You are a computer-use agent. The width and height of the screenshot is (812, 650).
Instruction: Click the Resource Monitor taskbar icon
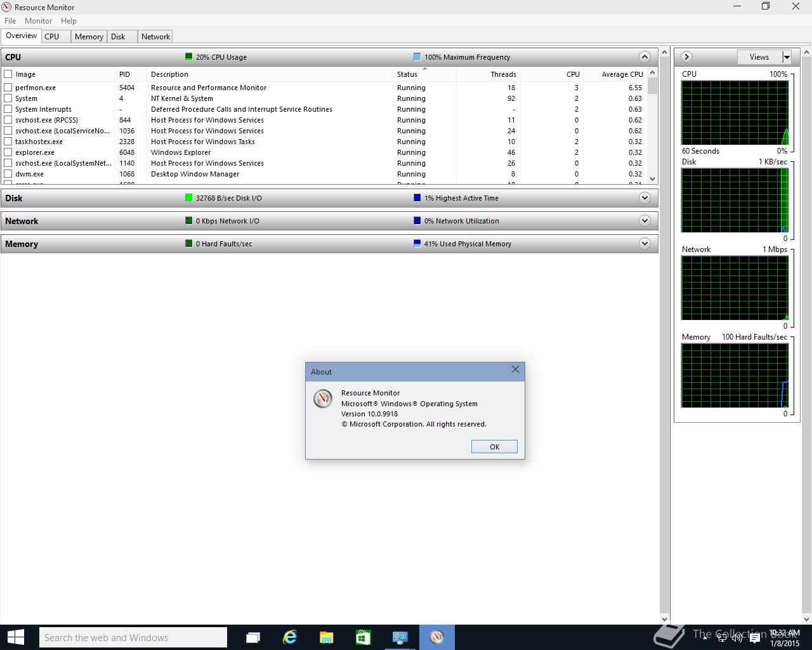click(436, 637)
